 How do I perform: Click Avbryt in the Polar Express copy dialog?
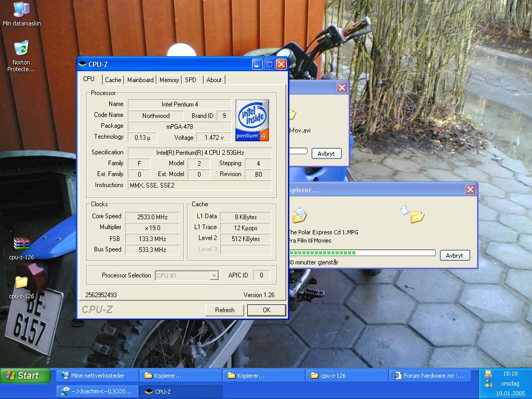[x=455, y=256]
